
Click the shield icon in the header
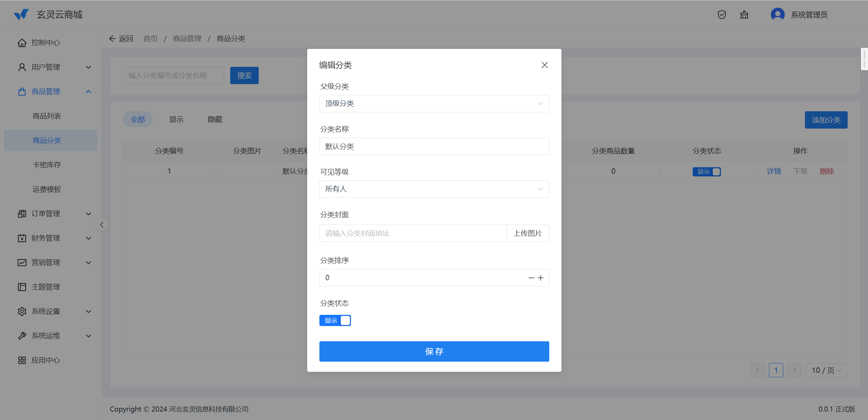click(722, 15)
